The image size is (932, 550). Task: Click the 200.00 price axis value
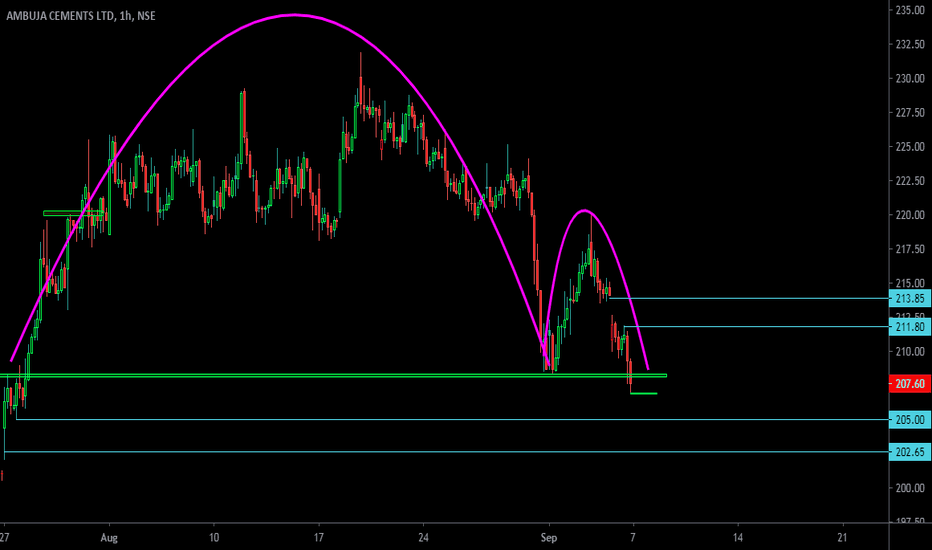910,488
